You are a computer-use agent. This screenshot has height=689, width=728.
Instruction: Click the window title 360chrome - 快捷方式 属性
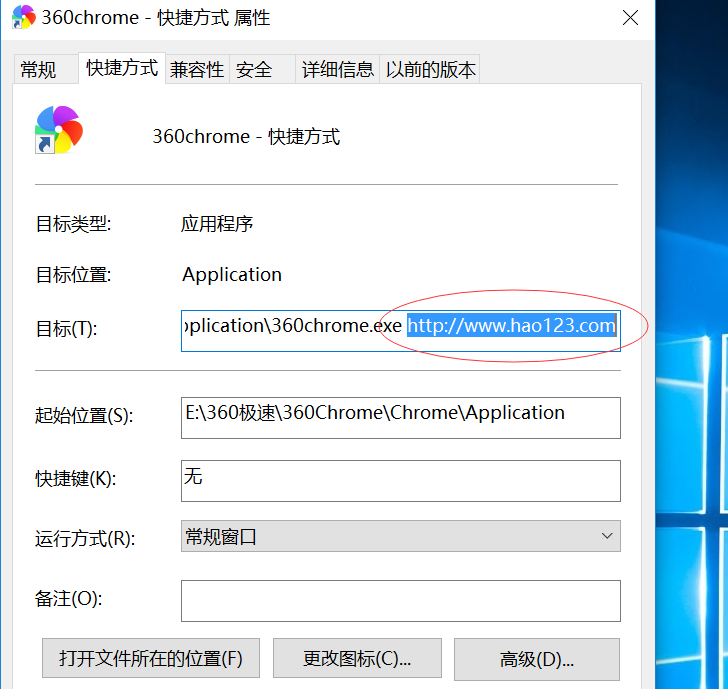156,18
